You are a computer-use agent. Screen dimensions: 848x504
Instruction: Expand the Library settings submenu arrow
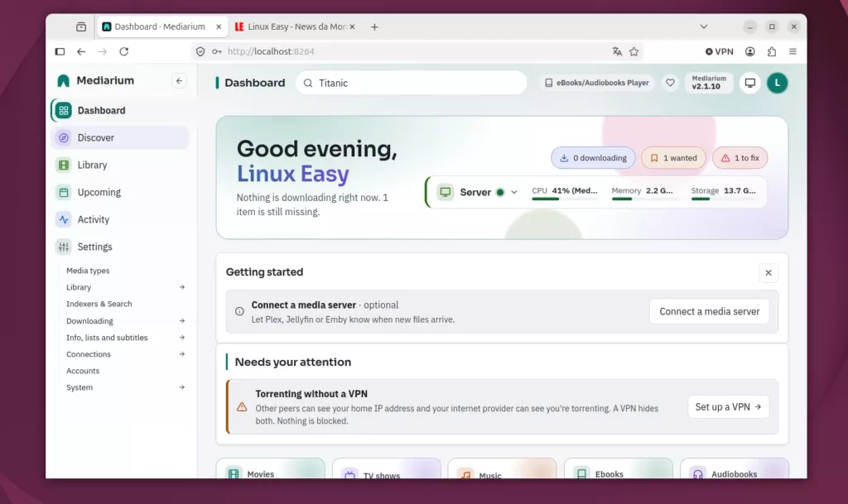181,287
